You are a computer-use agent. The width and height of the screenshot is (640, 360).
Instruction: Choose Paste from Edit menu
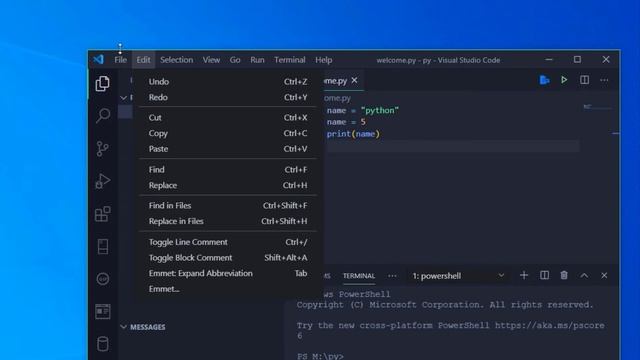pos(228,149)
